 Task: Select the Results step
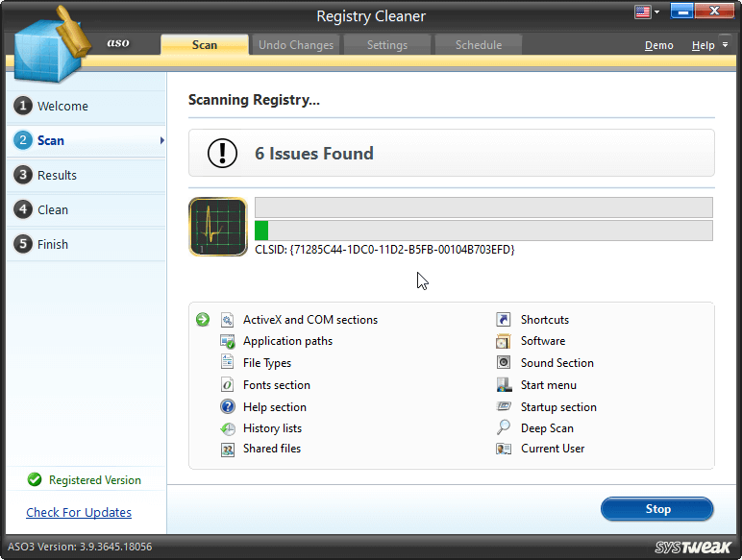87,175
